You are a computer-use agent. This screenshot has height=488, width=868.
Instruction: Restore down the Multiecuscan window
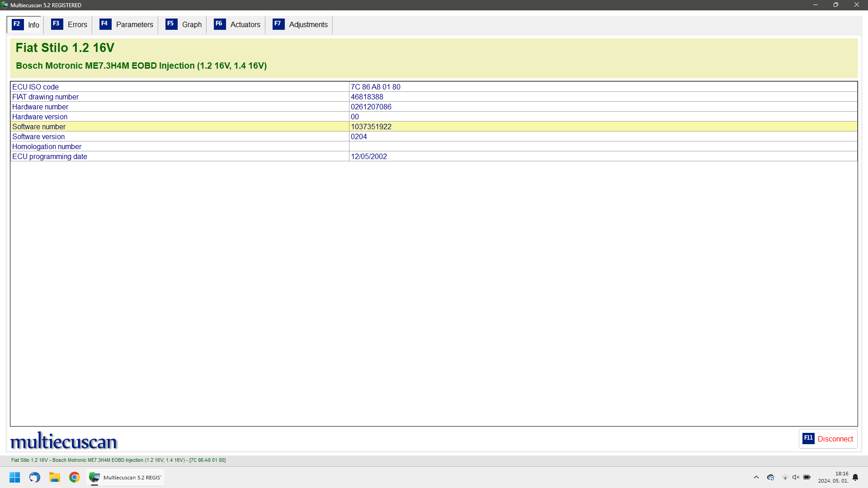(x=836, y=5)
